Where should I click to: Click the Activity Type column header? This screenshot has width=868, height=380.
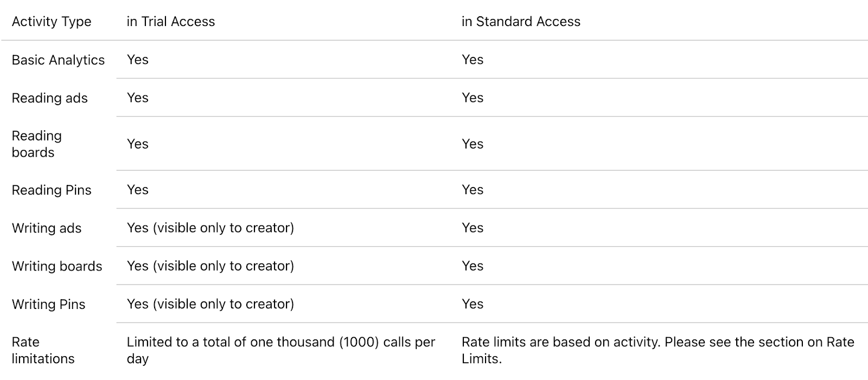click(52, 22)
